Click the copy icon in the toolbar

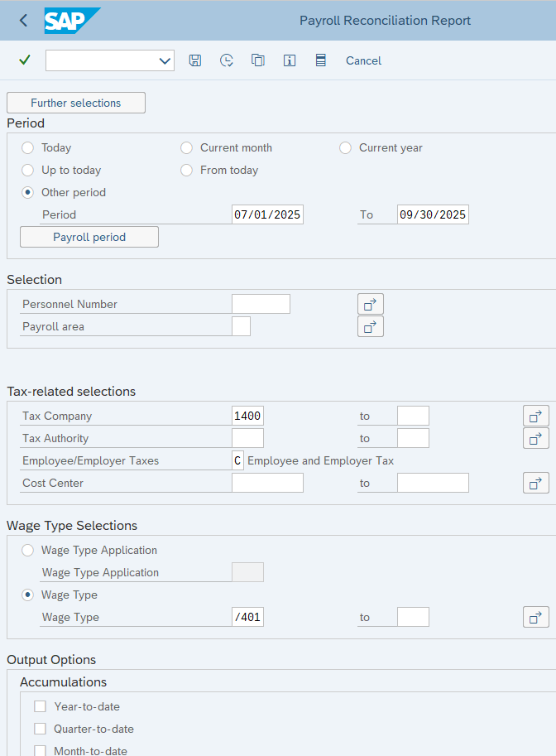click(257, 60)
